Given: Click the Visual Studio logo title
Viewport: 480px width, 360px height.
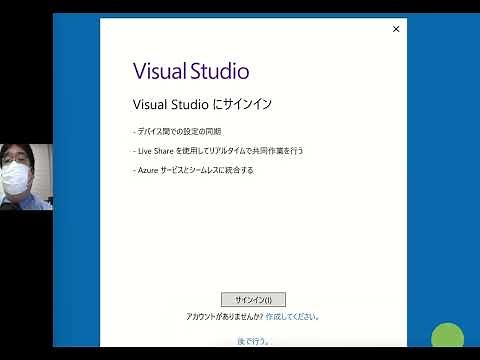Looking at the screenshot, I should click(x=191, y=71).
